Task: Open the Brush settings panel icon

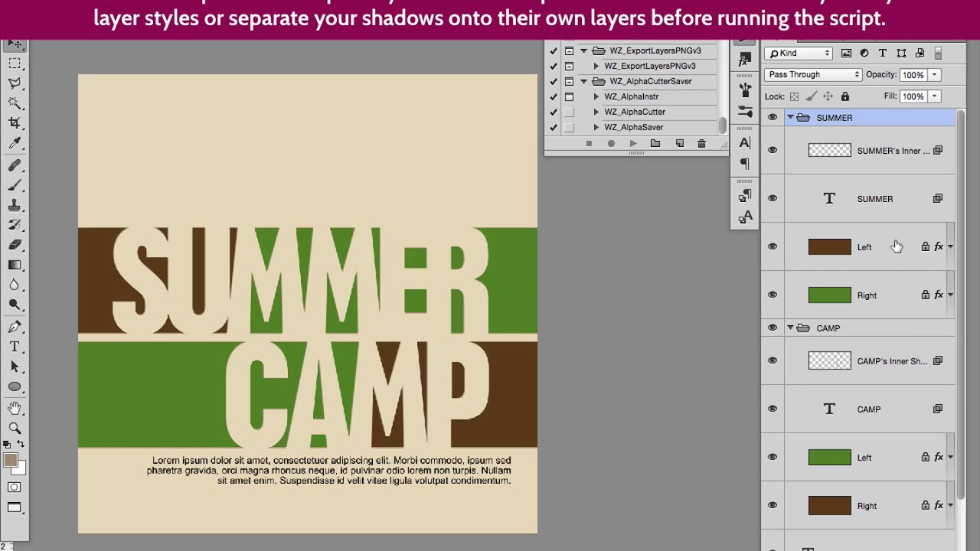Action: [745, 112]
